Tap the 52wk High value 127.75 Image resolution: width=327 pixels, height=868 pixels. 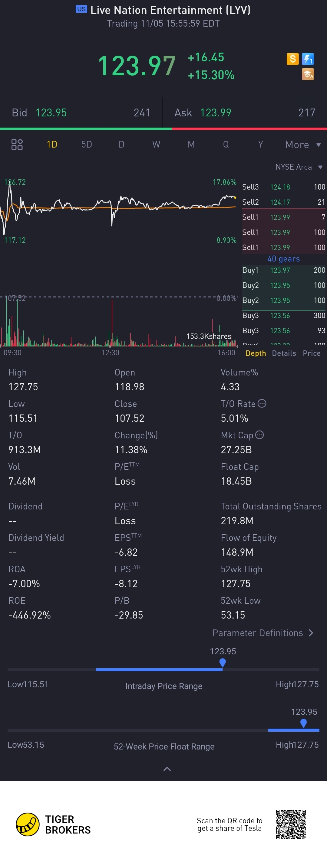[x=236, y=584]
